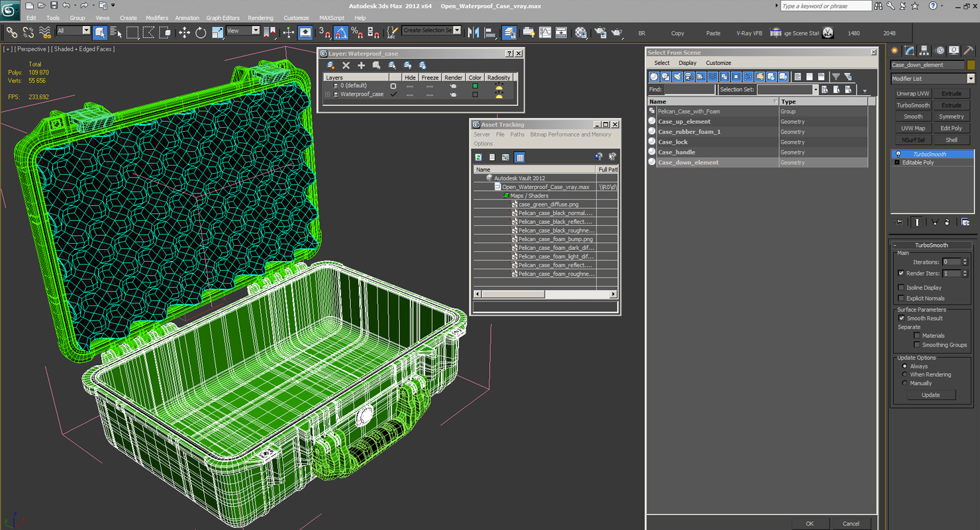Image resolution: width=980 pixels, height=530 pixels.
Task: Expand the Waterproof_case layer
Action: [x=327, y=94]
